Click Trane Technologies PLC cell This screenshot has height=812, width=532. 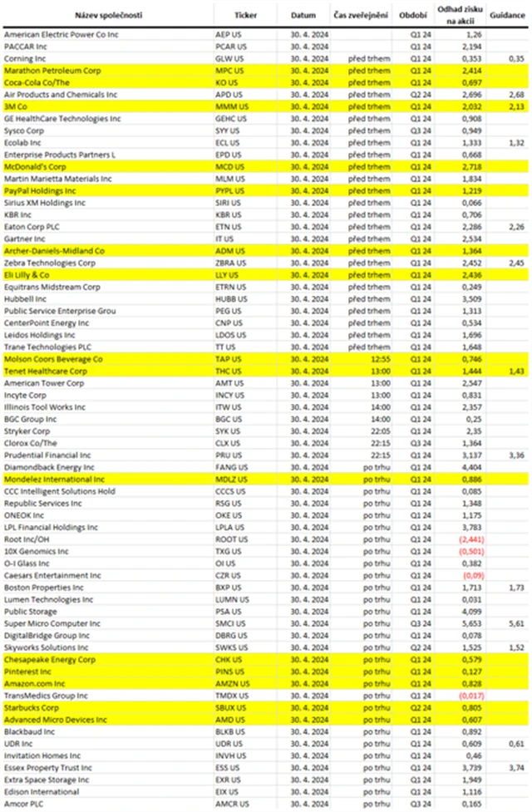point(47,347)
